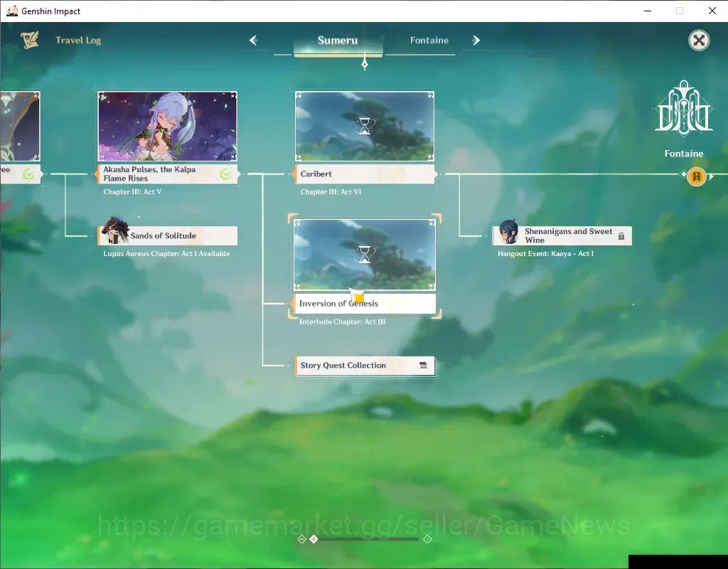The height and width of the screenshot is (569, 728).
Task: Click 'Chapter III: Act VI' text
Action: click(331, 192)
